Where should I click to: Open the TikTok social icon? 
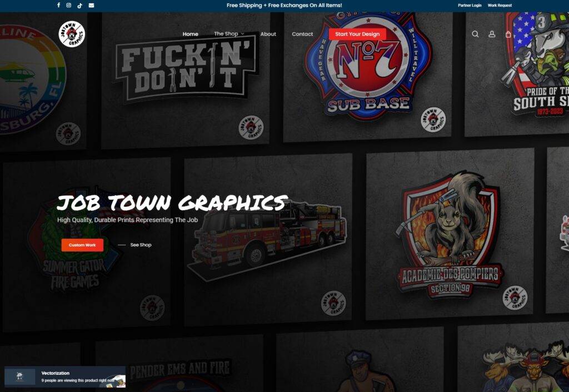point(80,6)
